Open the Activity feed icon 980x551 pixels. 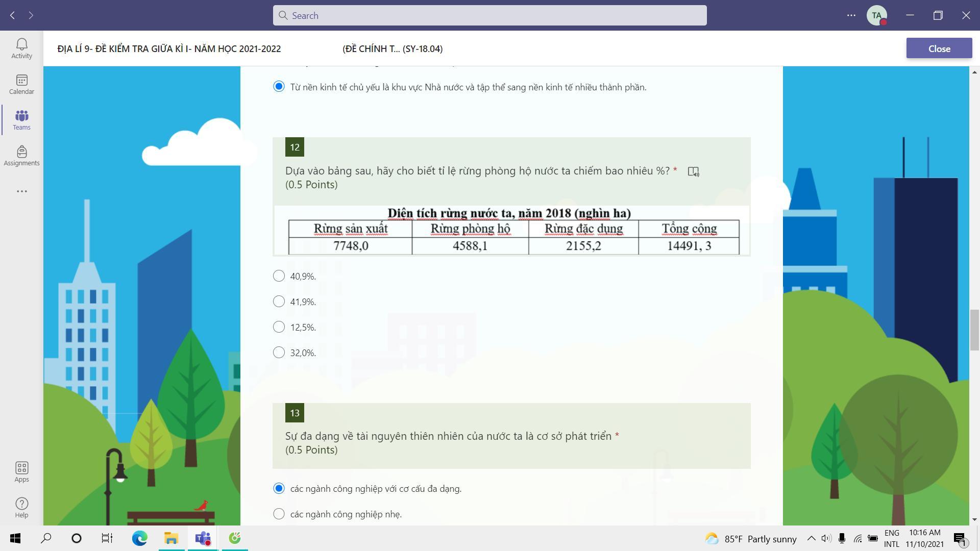21,48
